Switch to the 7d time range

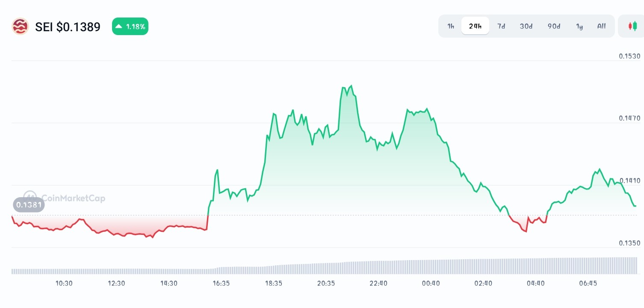(x=501, y=26)
